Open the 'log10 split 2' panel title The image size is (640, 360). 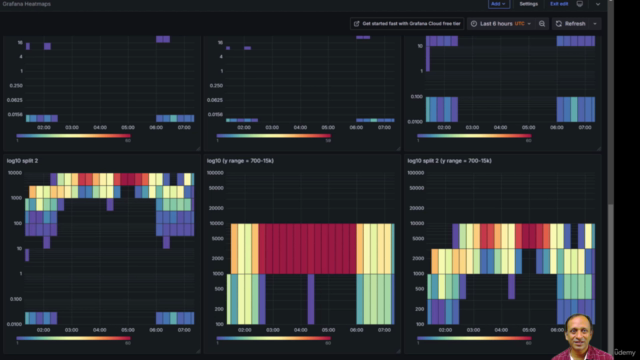[x=22, y=161]
